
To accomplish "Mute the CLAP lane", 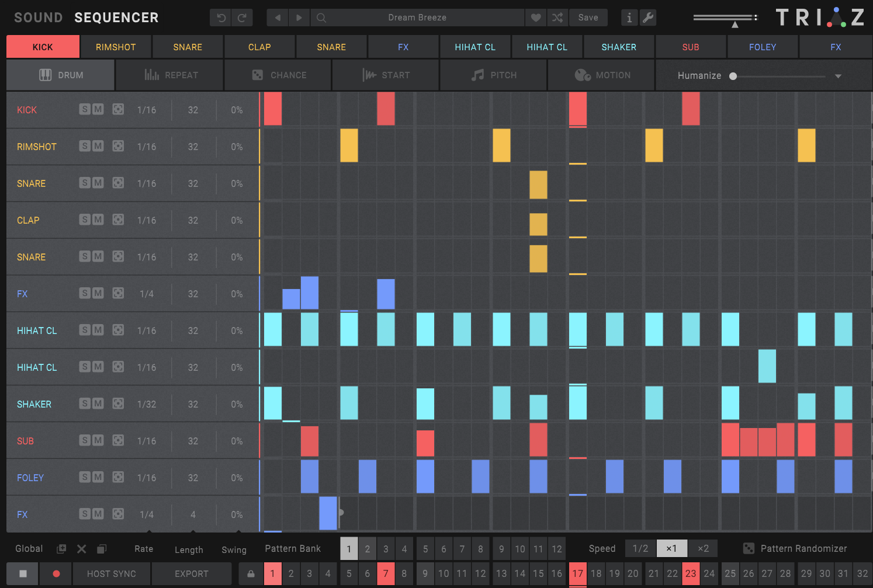I will (98, 220).
